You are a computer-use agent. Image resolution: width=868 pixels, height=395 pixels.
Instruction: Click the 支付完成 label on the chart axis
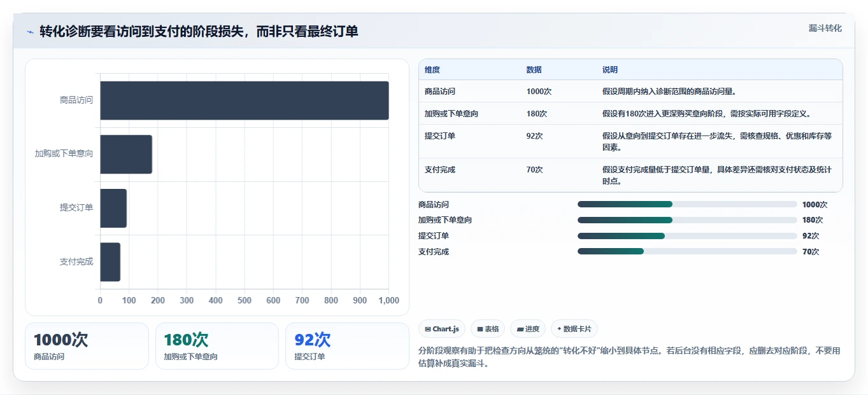pyautogui.click(x=76, y=261)
